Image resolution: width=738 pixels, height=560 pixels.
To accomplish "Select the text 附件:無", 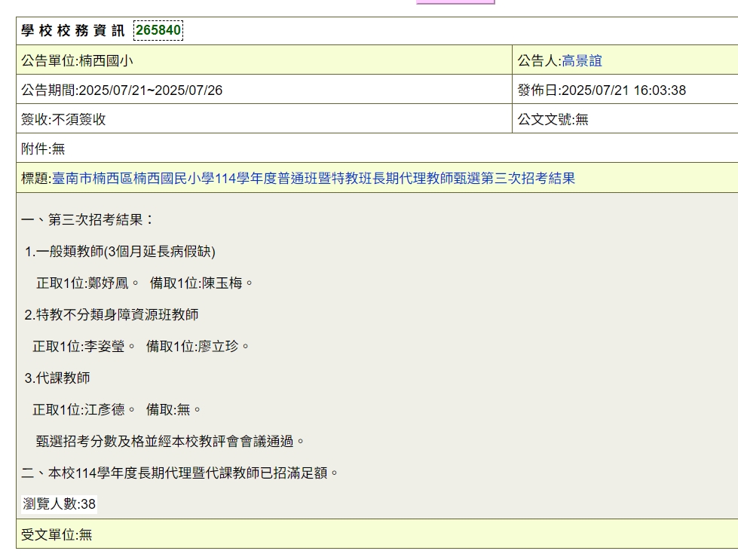I will pyautogui.click(x=43, y=148).
